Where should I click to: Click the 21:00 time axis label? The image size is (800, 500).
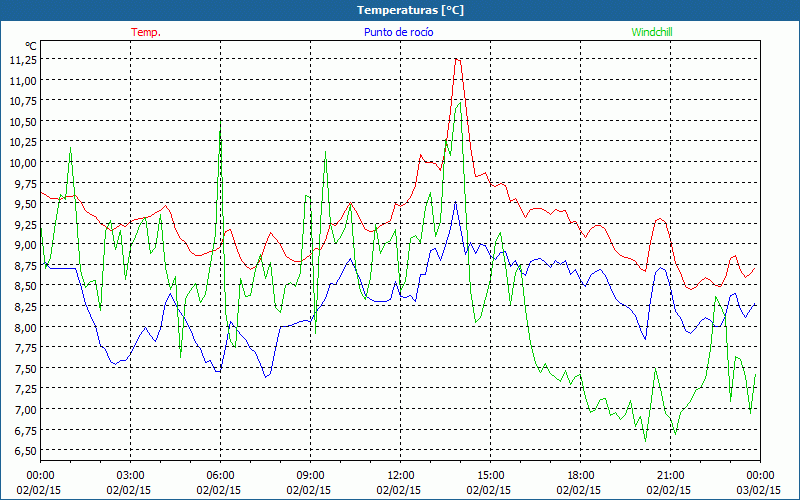670,476
